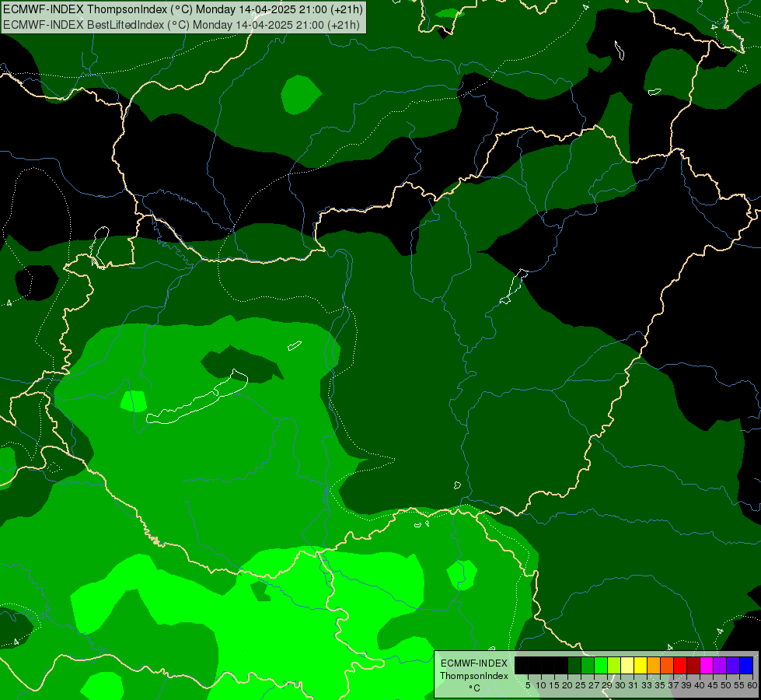The height and width of the screenshot is (700, 761).
Task: Click the ECMWF-INDEX label in legend
Action: click(474, 663)
